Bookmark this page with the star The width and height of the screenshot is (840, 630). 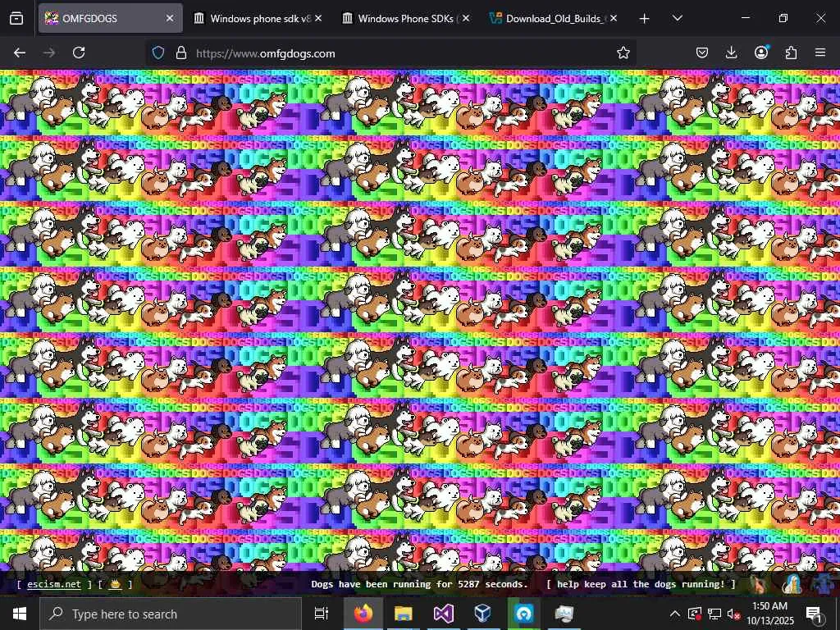click(x=623, y=52)
